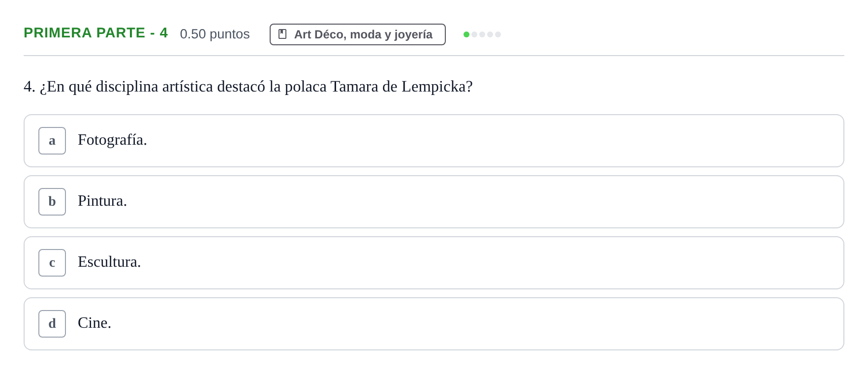Select answer letter box c
This screenshot has width=868, height=375.
click(x=52, y=263)
